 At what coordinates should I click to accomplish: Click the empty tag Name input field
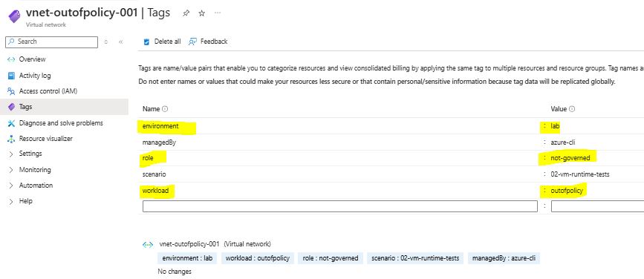pyautogui.click(x=340, y=206)
